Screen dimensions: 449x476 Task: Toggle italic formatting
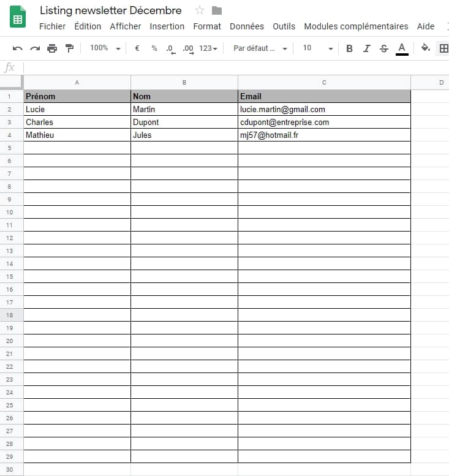367,48
